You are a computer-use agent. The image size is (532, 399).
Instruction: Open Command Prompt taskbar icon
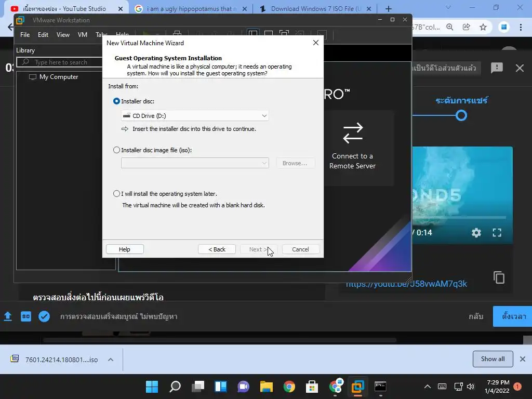(x=380, y=387)
